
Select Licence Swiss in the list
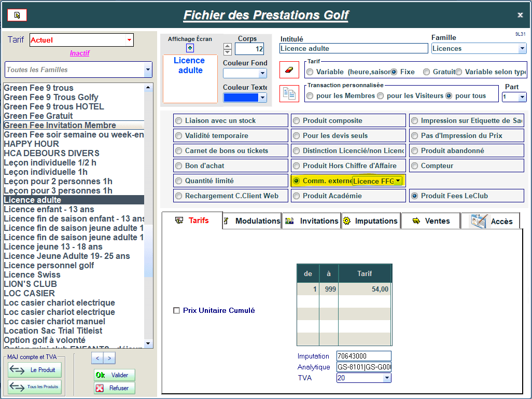[74, 274]
